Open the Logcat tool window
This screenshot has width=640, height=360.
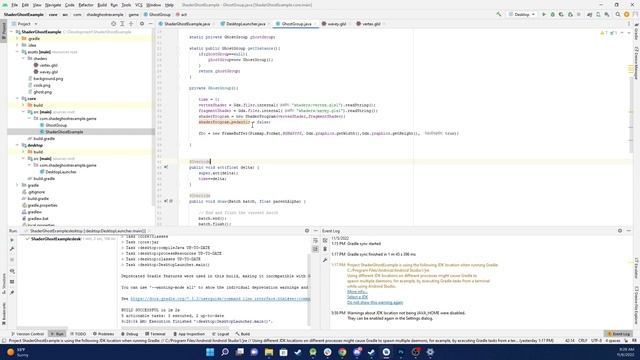coord(220,334)
